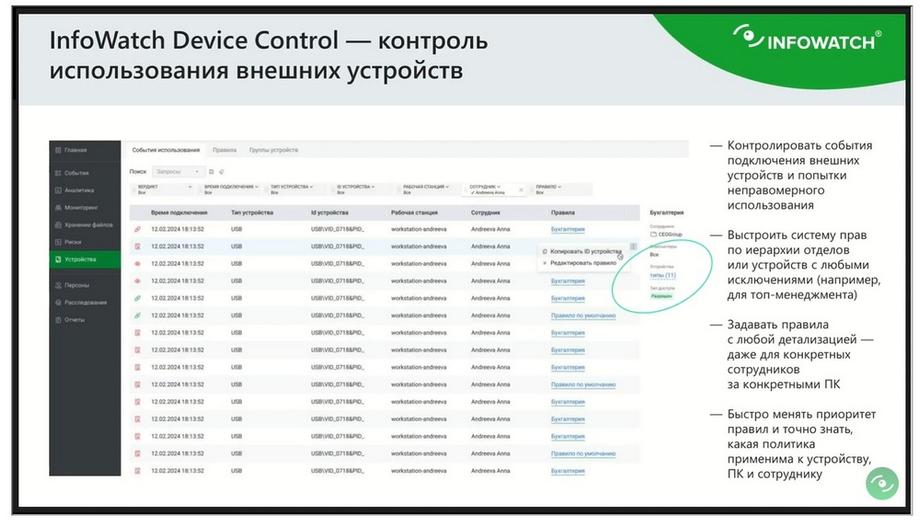Viewport: 920px width, 527px height.
Task: Switch to the Группы устройств tab
Action: coord(273,150)
